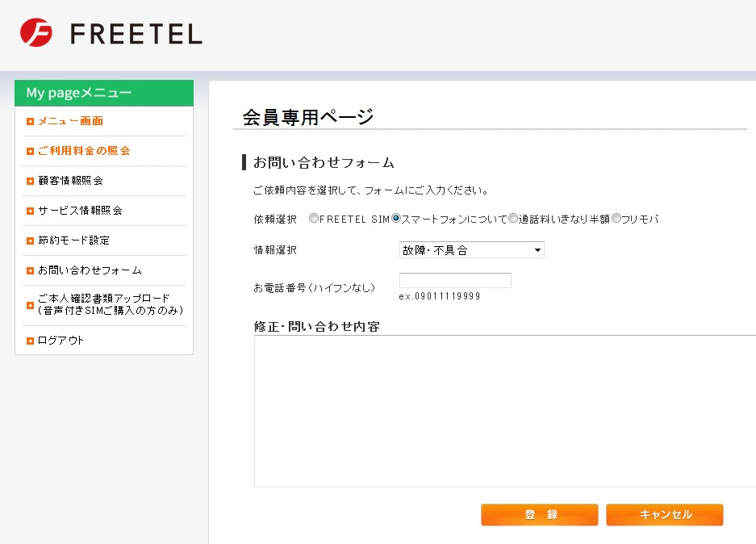The height and width of the screenshot is (544, 756).
Task: Click the 依頼選択 label
Action: coord(275,220)
